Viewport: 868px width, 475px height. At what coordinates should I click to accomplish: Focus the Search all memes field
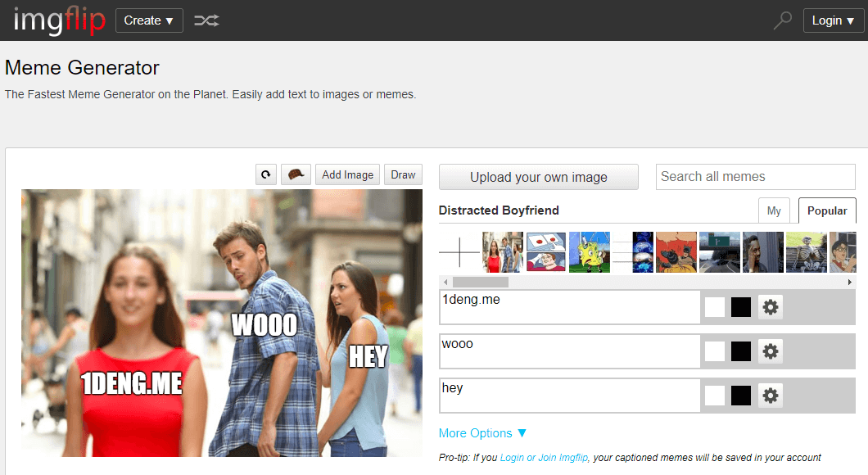pos(756,177)
